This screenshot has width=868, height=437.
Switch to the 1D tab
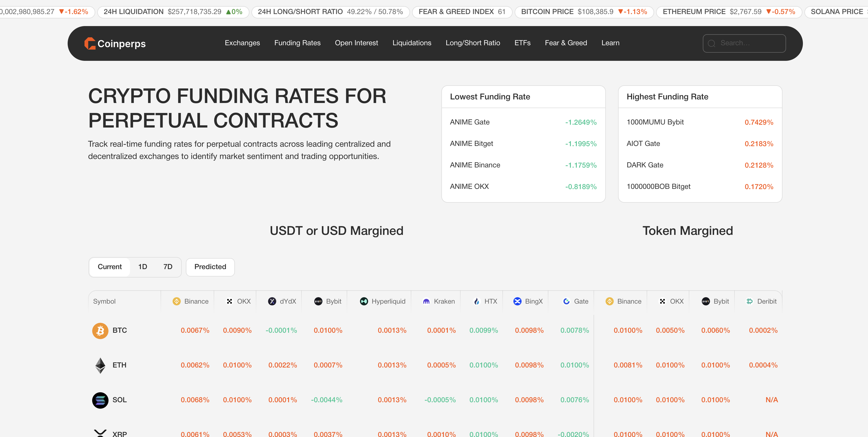(x=142, y=267)
